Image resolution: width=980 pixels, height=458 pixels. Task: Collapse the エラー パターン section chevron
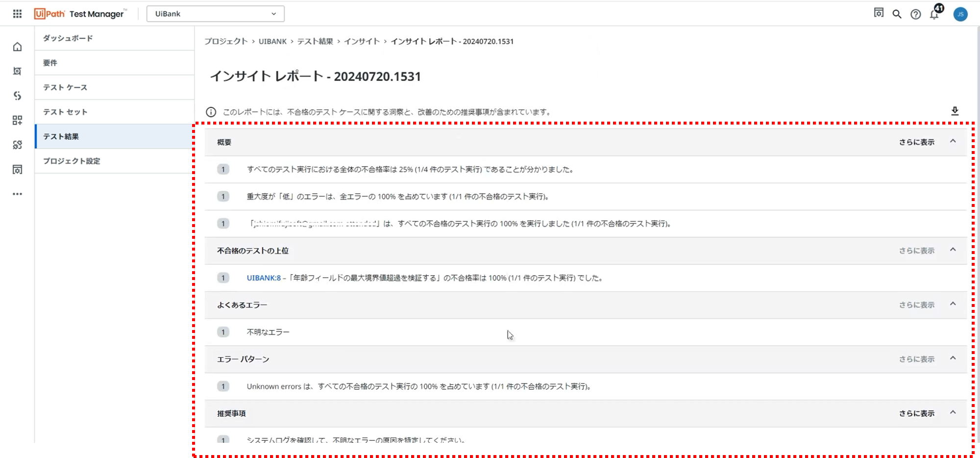click(953, 358)
